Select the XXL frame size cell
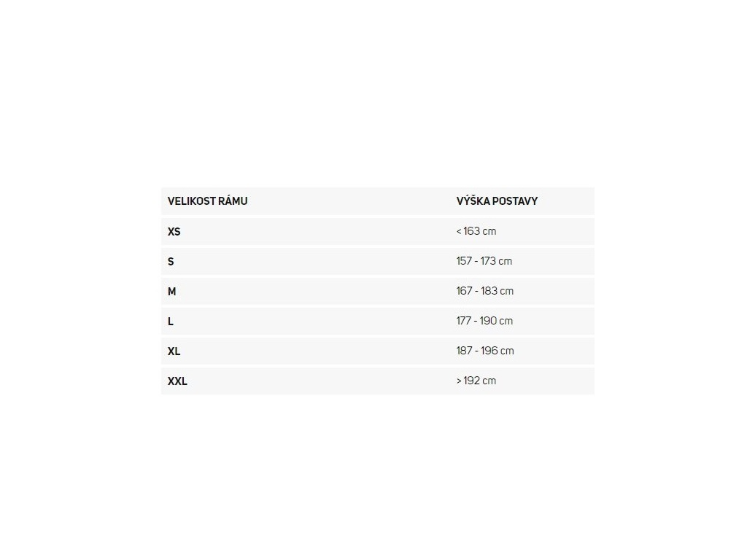This screenshot has width=747, height=560. tap(177, 381)
